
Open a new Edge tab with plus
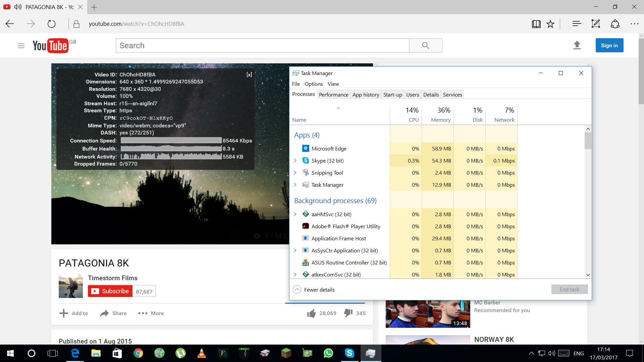point(94,7)
